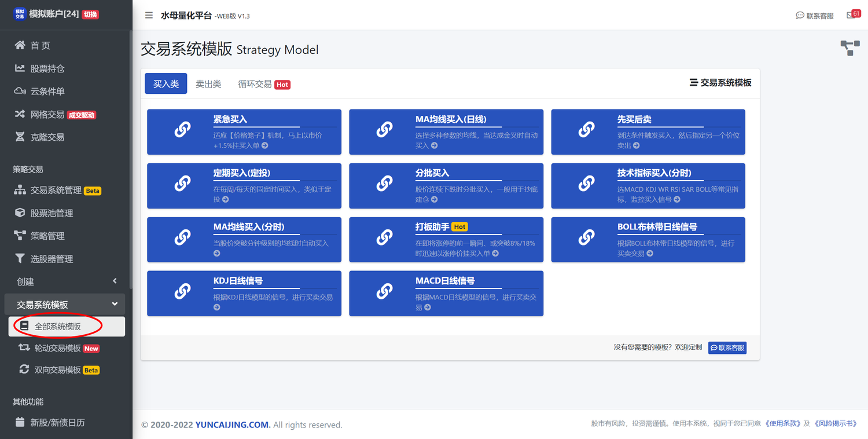
Task: Open the 交易系统模板 menu at top right
Action: 720,83
